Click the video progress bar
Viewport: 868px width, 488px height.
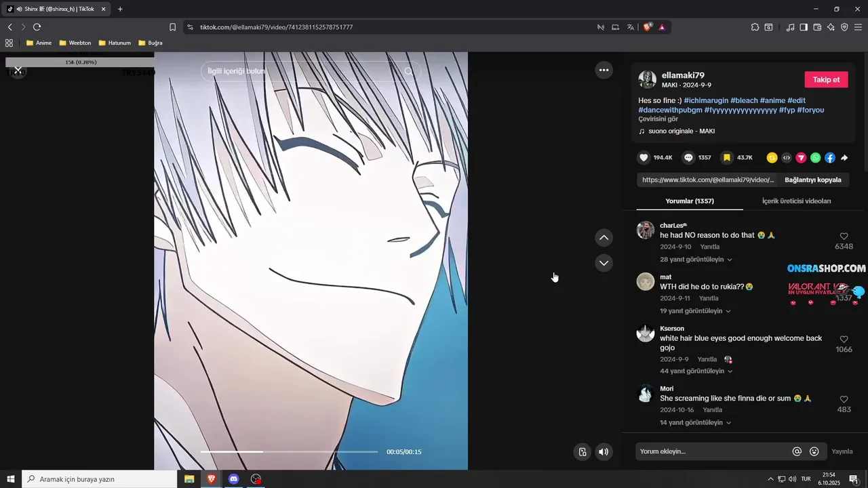click(289, 451)
